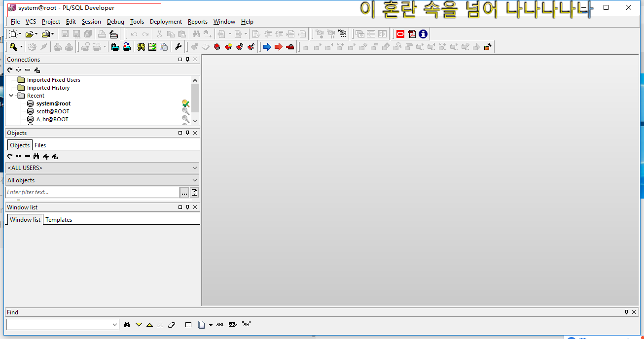
Task: Open the <ALL USERS> dropdown
Action: 195,168
